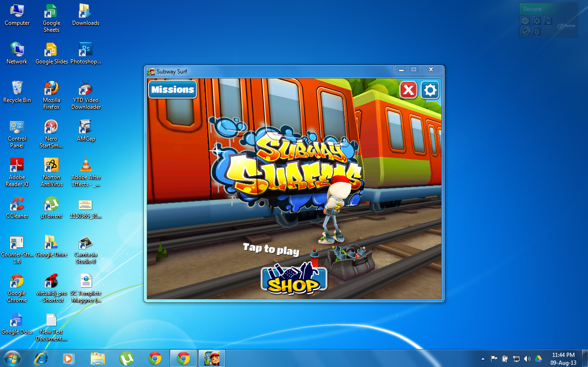The image size is (588, 367).
Task: Select the Downloads folder on the desktop
Action: [x=86, y=15]
